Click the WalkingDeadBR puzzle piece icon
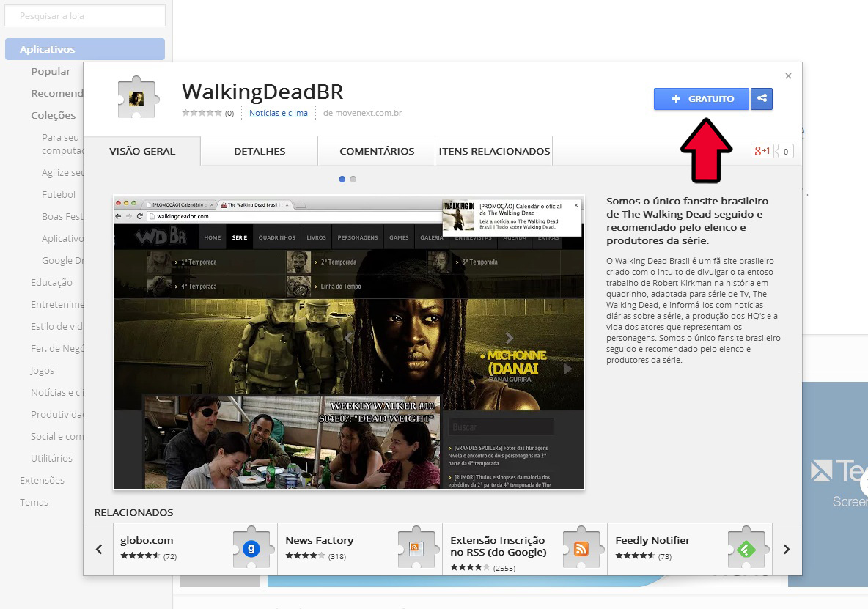This screenshot has width=868, height=609. click(136, 97)
